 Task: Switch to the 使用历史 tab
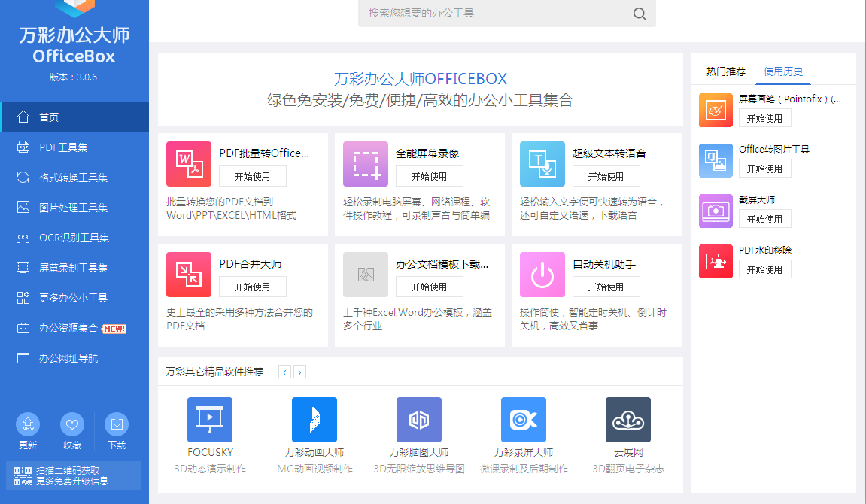click(783, 71)
